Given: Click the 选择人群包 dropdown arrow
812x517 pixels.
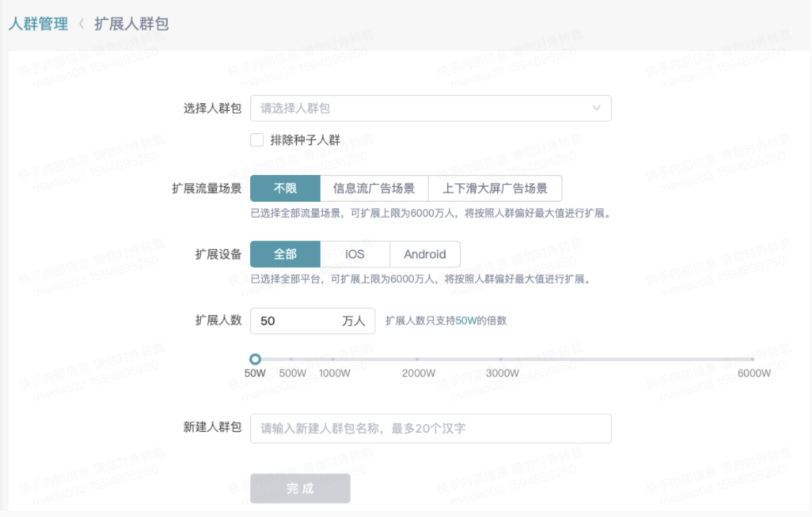Looking at the screenshot, I should (596, 108).
